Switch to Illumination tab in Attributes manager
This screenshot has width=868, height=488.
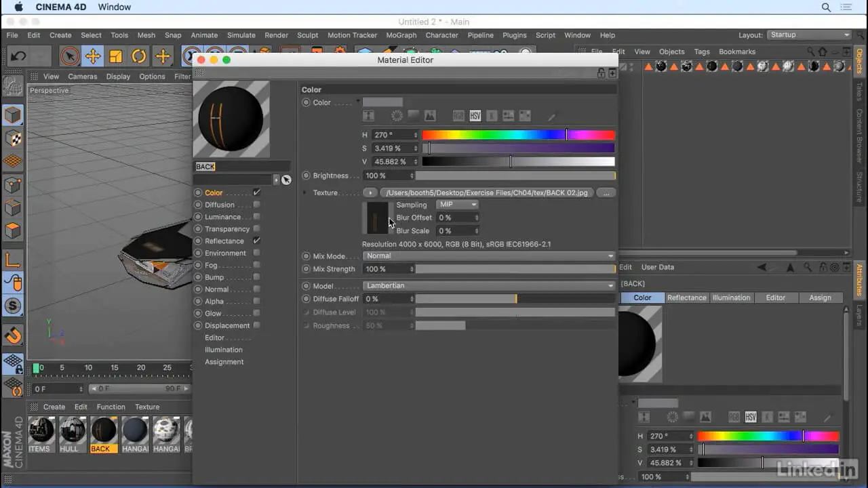731,298
